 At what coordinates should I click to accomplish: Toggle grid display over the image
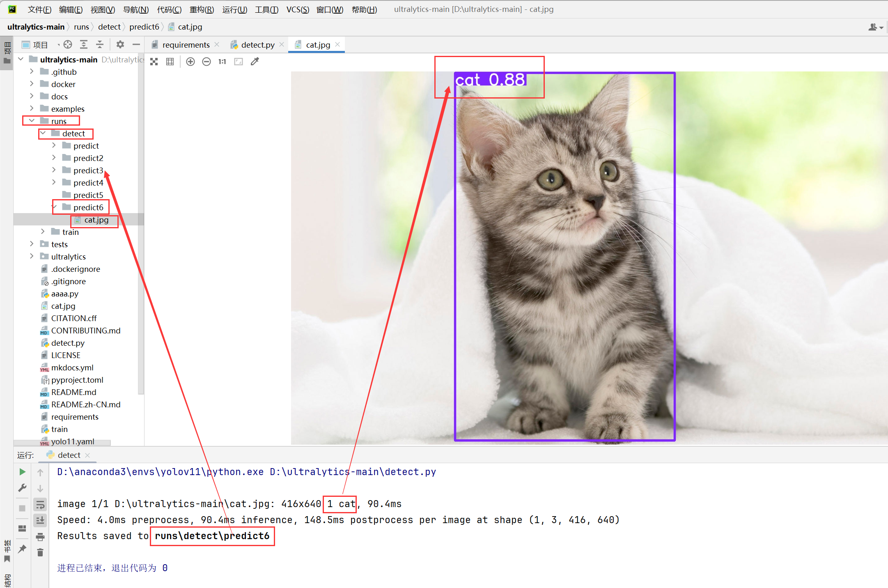tap(170, 62)
